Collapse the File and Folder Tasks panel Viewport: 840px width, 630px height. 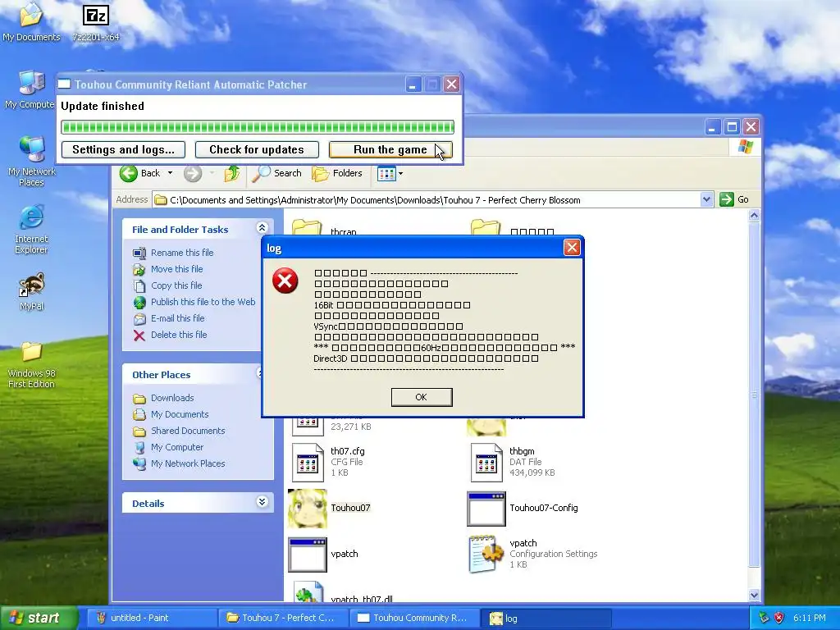click(x=262, y=228)
